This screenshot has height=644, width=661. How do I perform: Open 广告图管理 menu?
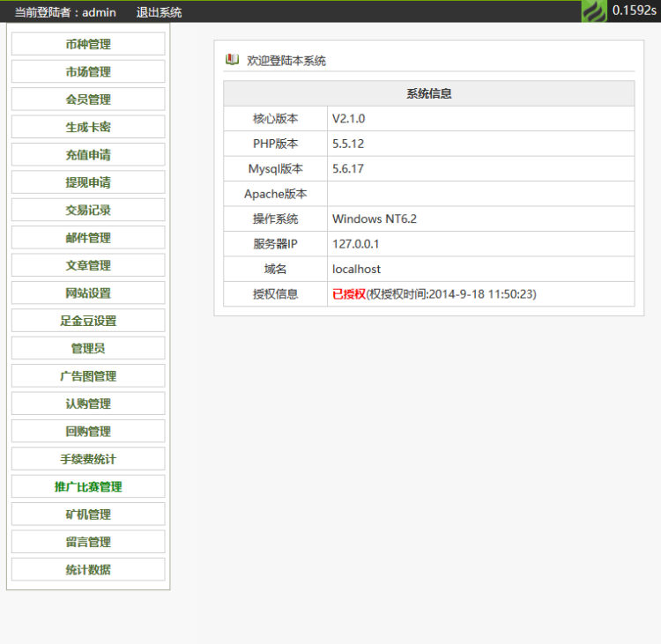point(88,376)
